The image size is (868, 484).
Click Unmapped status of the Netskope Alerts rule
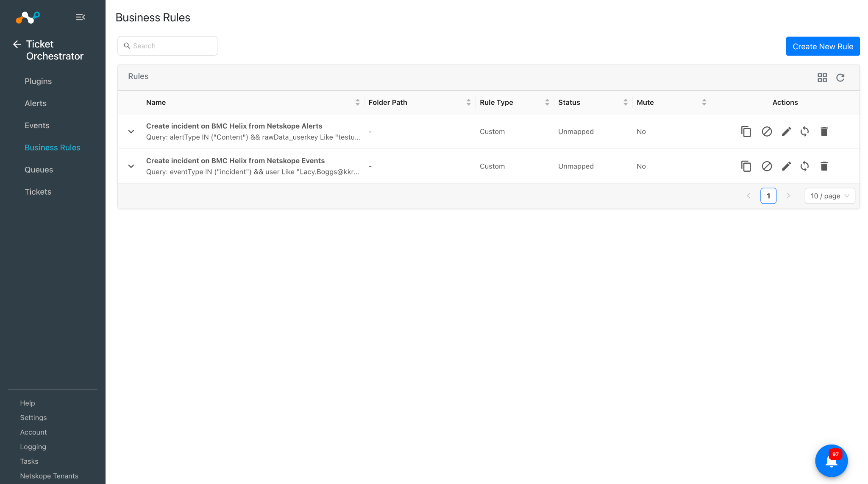576,131
